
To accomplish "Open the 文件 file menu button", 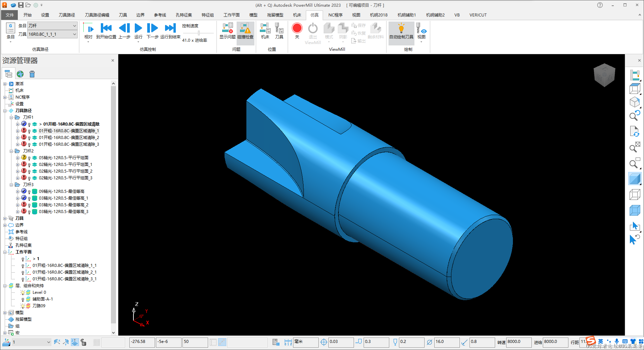I will [x=10, y=15].
